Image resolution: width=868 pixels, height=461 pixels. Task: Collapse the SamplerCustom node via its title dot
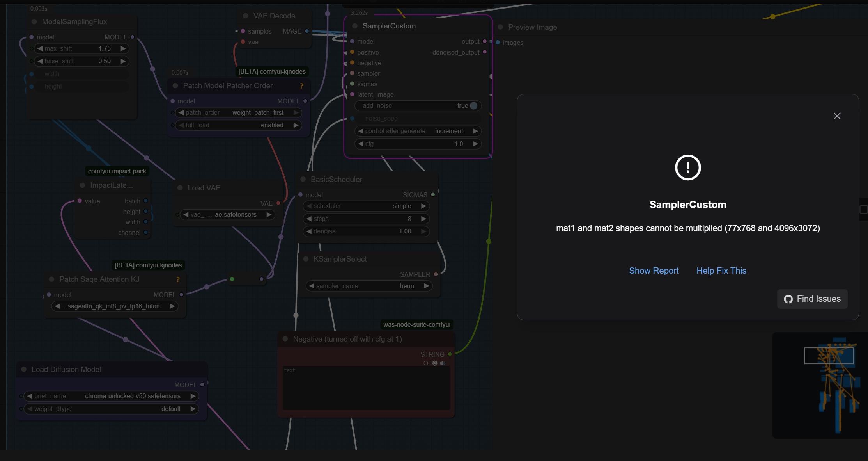355,26
